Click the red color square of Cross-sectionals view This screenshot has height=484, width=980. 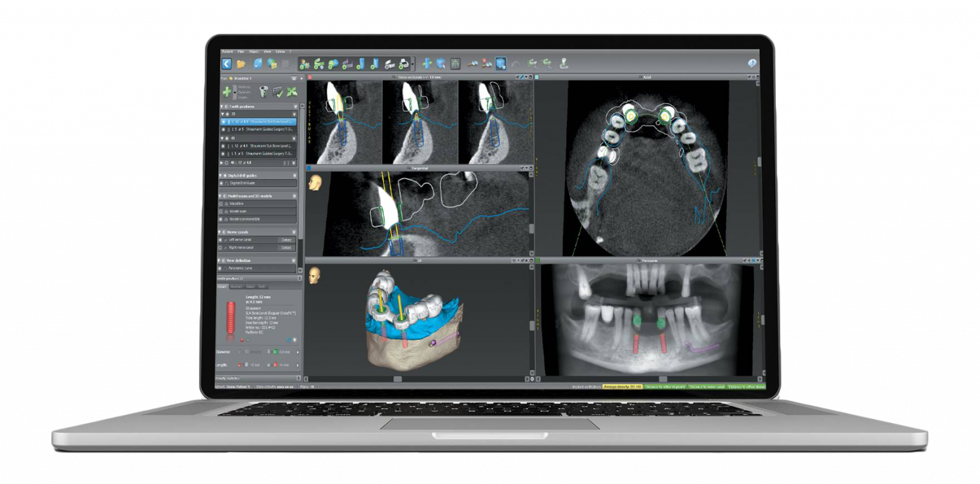coord(310,77)
